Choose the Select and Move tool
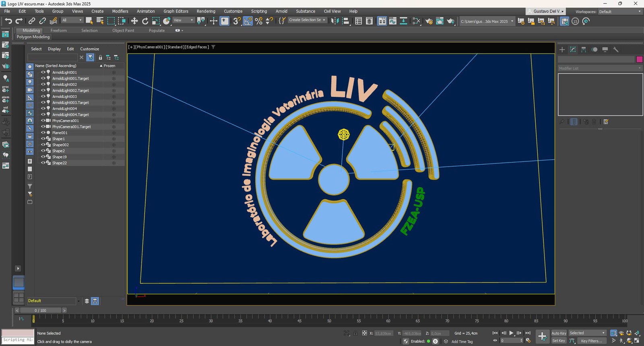644x346 pixels. click(x=134, y=21)
